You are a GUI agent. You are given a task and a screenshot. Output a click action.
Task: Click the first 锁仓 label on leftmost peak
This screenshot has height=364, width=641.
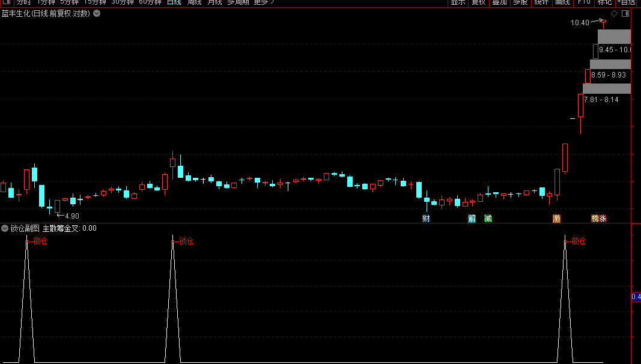click(x=40, y=241)
